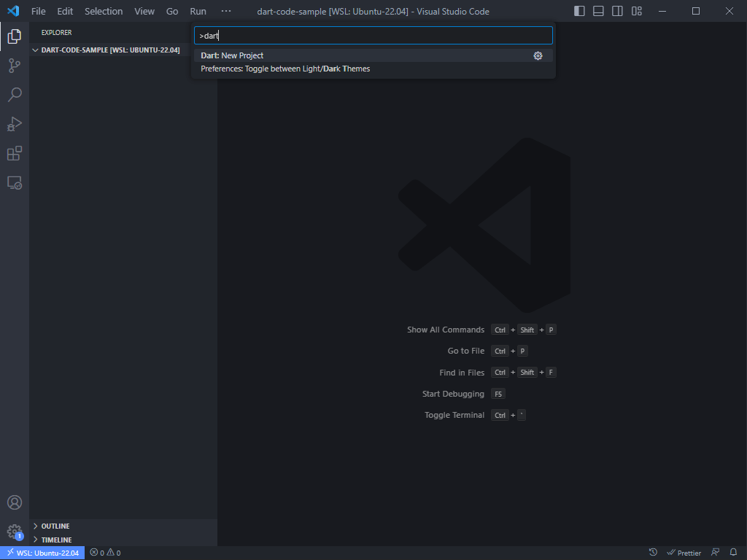
Task: Toggle the primary side bar layout icon
Action: click(579, 11)
